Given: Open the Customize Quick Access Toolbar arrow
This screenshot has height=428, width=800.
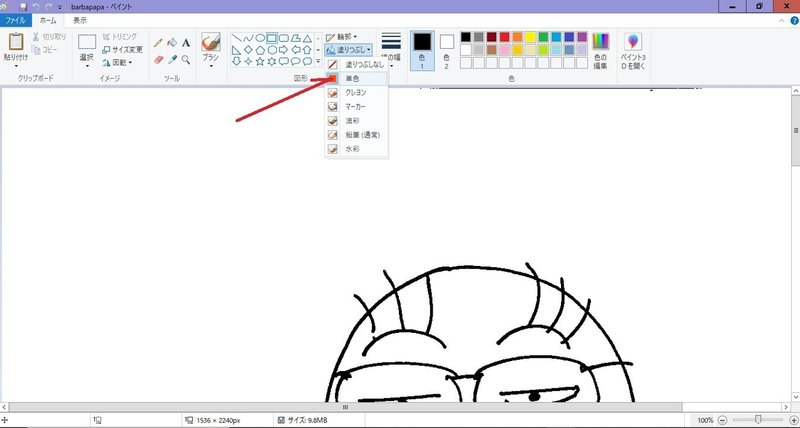Looking at the screenshot, I should 60,7.
